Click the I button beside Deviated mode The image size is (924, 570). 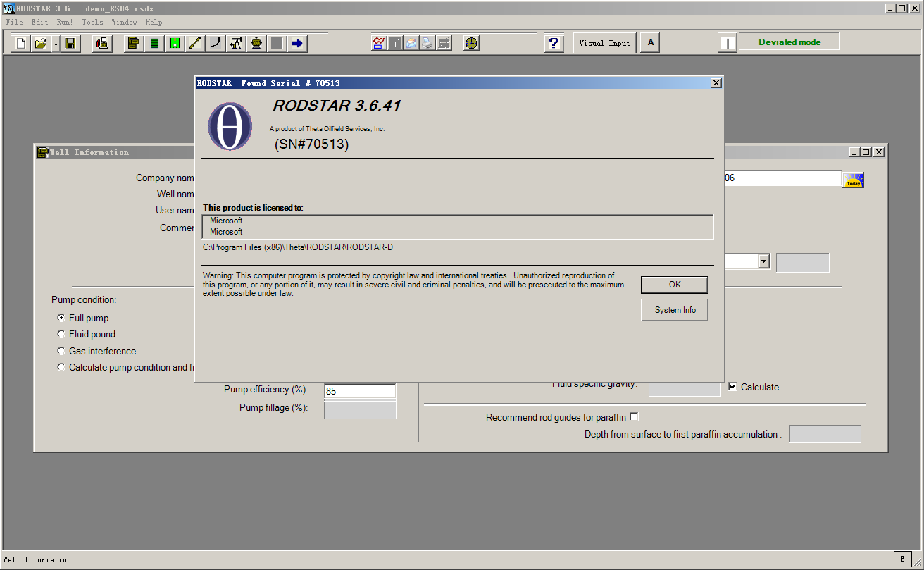click(x=728, y=43)
